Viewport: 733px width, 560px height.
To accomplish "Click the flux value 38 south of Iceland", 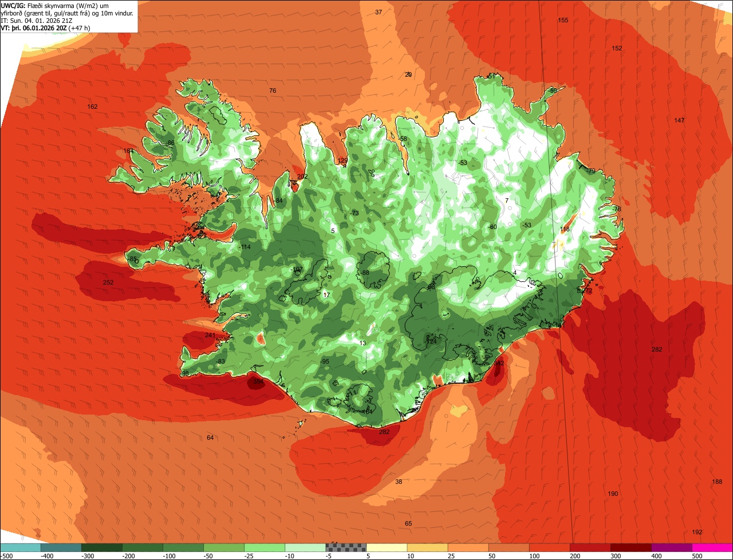I will [399, 482].
